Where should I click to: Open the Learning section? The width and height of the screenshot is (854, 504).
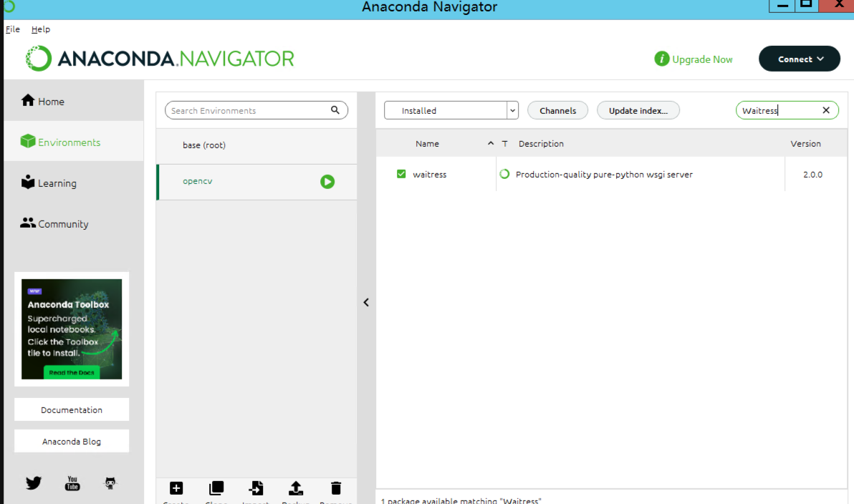pos(74,183)
